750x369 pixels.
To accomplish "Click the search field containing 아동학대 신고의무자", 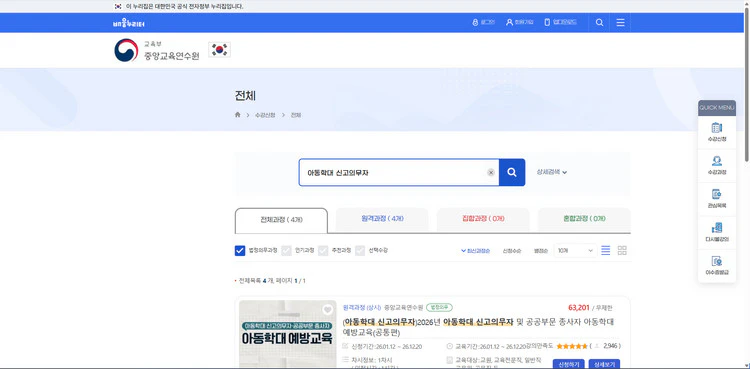I will coord(399,172).
